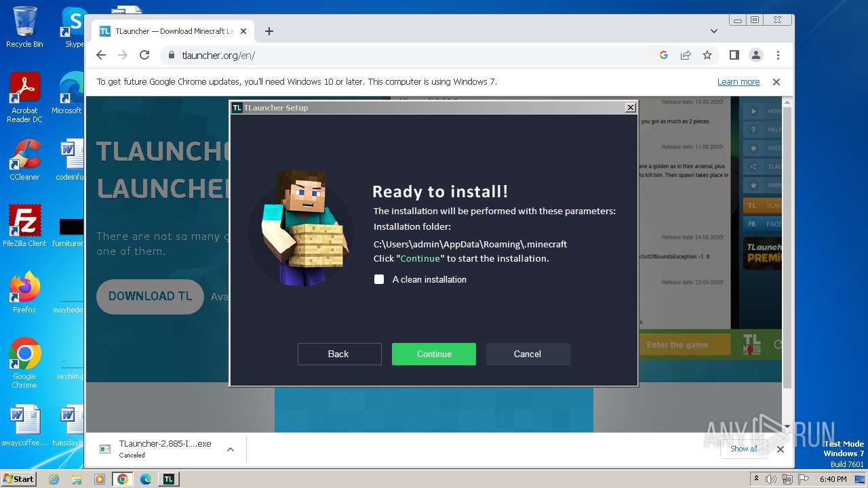Open Chrome's side panel
This screenshot has width=868, height=488.
[x=734, y=55]
